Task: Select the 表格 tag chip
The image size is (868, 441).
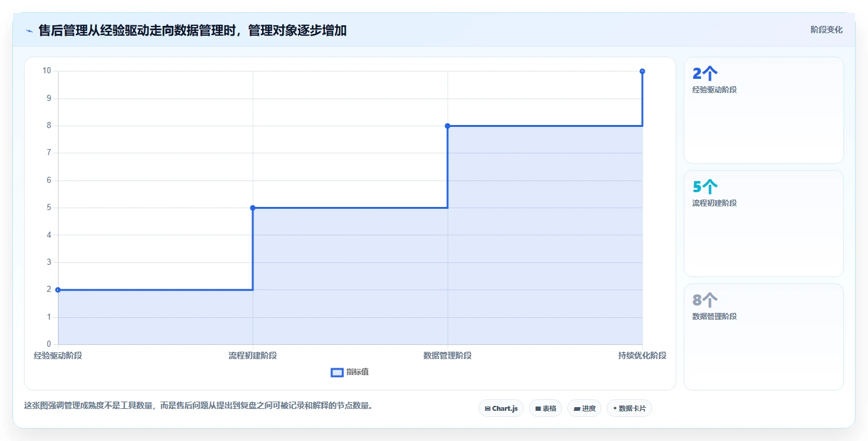Action: [546, 408]
